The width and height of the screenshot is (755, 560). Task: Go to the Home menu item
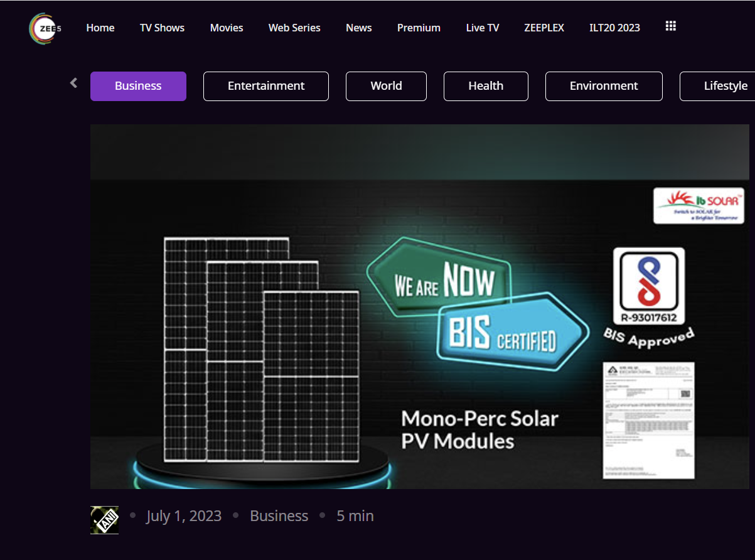point(100,28)
